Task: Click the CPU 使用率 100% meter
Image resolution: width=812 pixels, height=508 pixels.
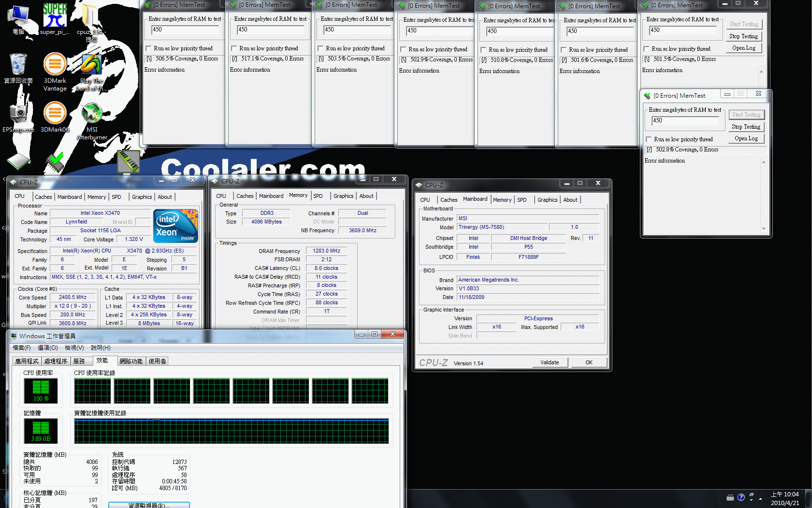Action: pos(41,391)
